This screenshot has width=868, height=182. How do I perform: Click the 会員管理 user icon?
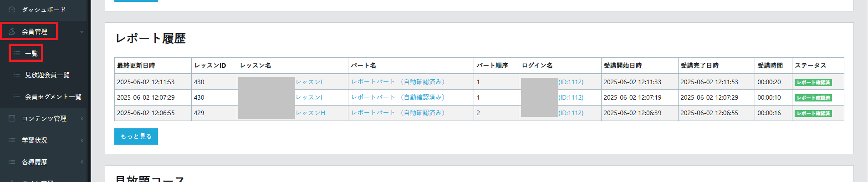(12, 31)
